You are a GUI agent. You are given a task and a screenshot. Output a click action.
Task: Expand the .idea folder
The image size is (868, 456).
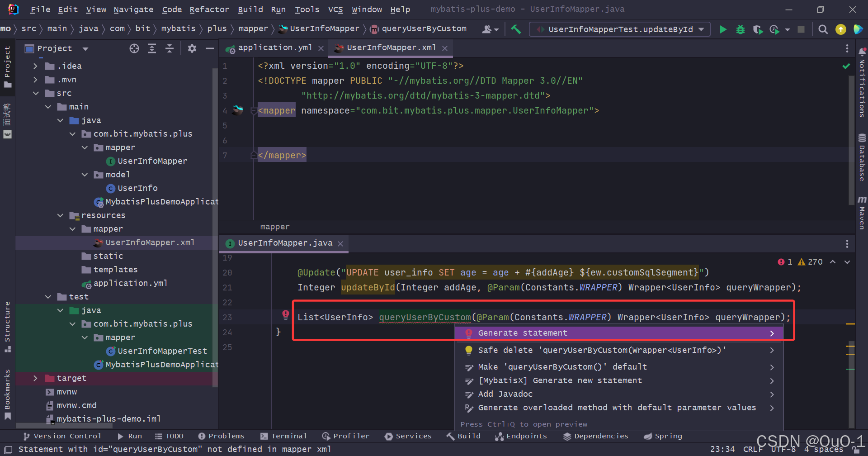(x=35, y=66)
